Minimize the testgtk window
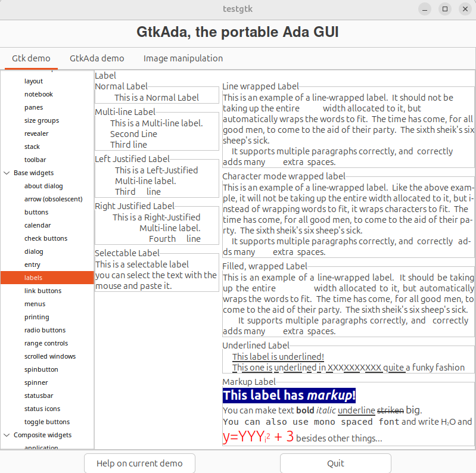Viewport: 476px width, 473px height. tap(425, 9)
